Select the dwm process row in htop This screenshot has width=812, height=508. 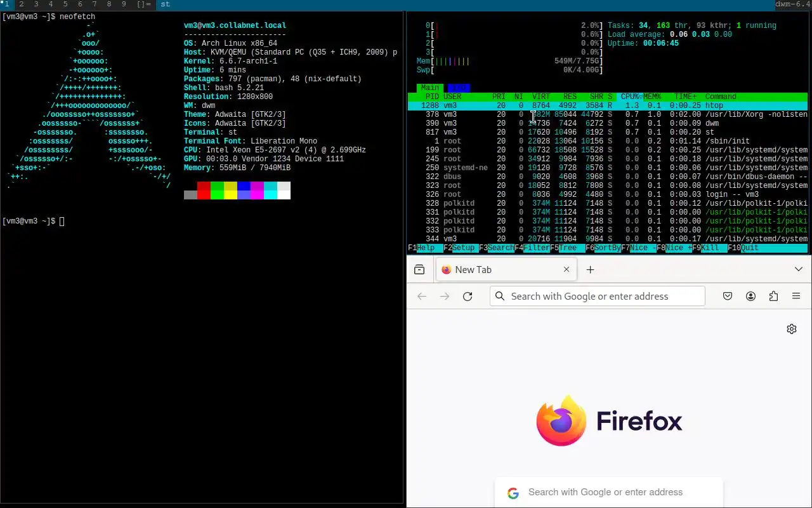point(608,123)
